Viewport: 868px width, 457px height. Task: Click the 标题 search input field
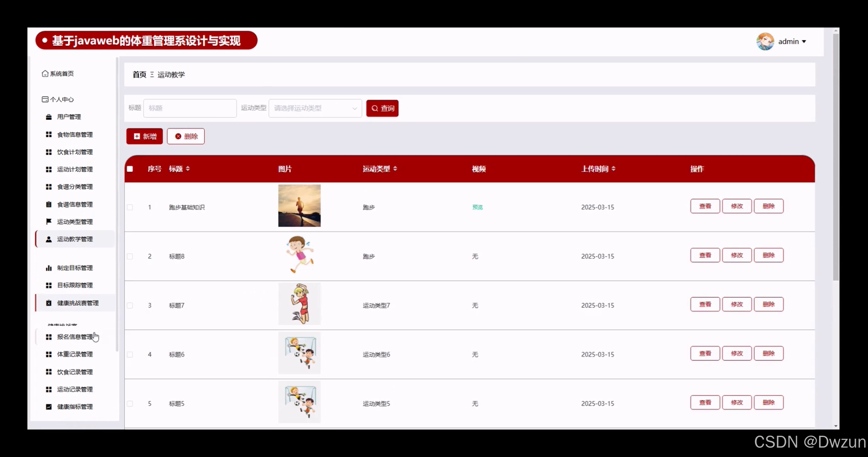[x=190, y=108]
